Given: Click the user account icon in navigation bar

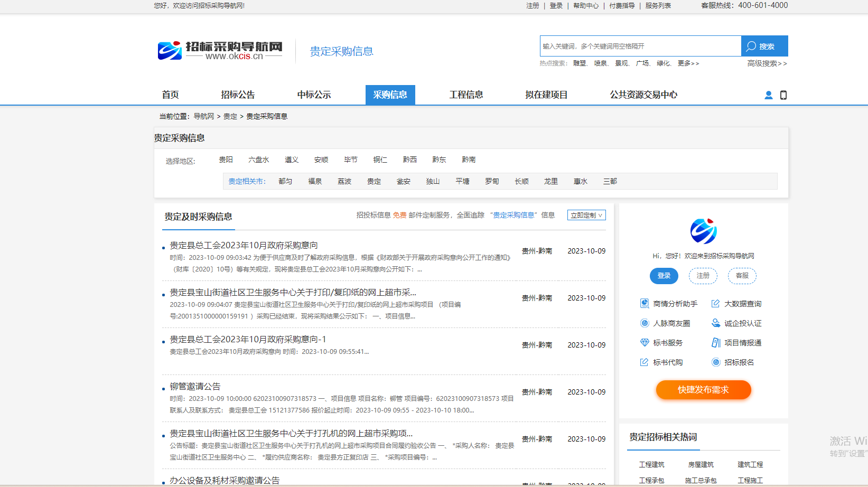Looking at the screenshot, I should click(769, 95).
